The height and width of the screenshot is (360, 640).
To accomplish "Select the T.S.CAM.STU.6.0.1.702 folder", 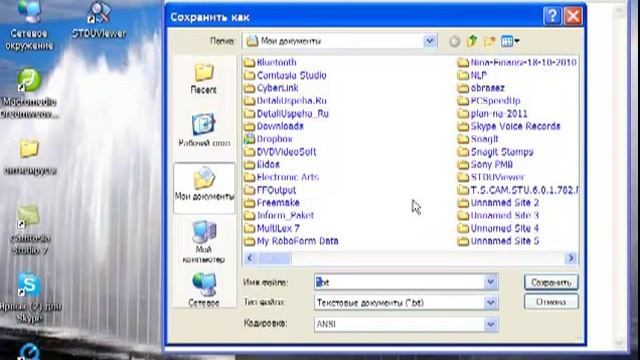I will [x=518, y=191].
